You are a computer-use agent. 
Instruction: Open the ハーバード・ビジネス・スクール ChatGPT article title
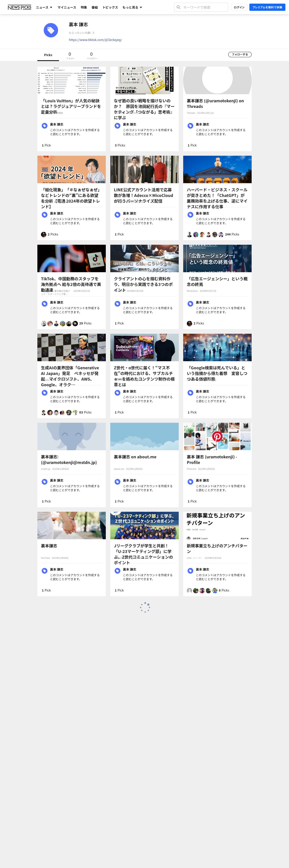(217, 198)
